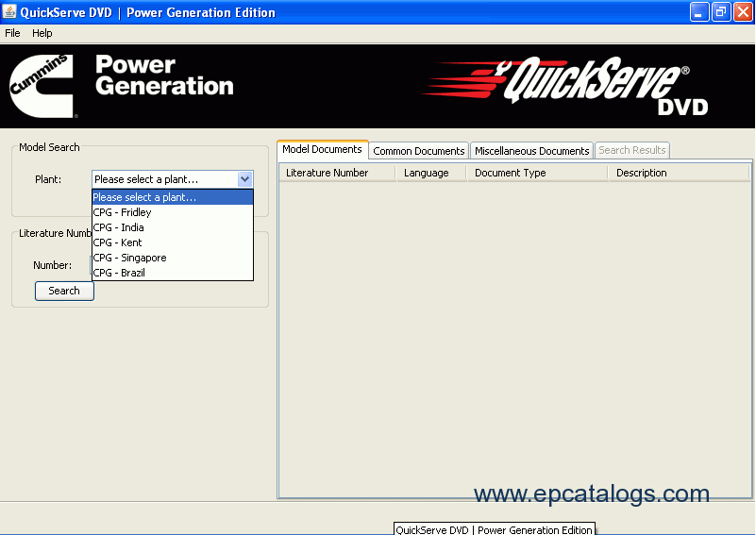Screen dimensions: 756x535
Task: Sort by Literature Number column header
Action: 337,173
